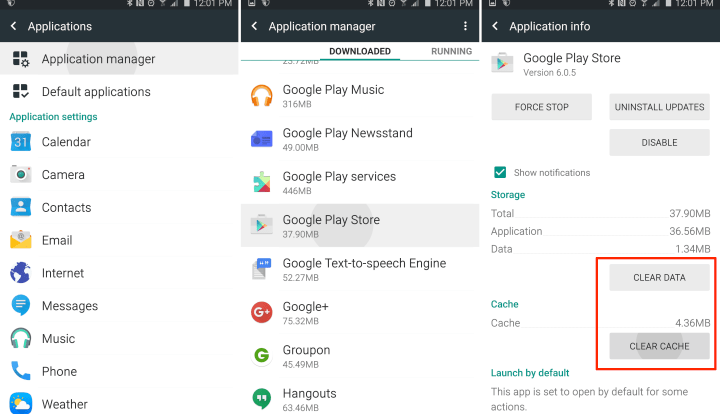Tap the Clear Data button
Screen dimensions: 720x414
click(659, 277)
